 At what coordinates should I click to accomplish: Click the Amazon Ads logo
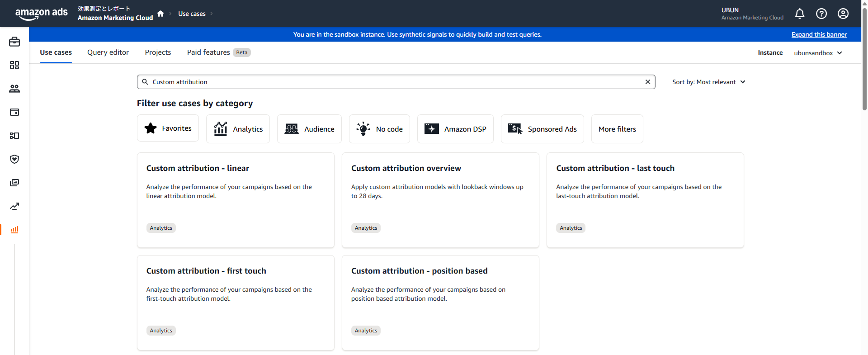pos(41,14)
